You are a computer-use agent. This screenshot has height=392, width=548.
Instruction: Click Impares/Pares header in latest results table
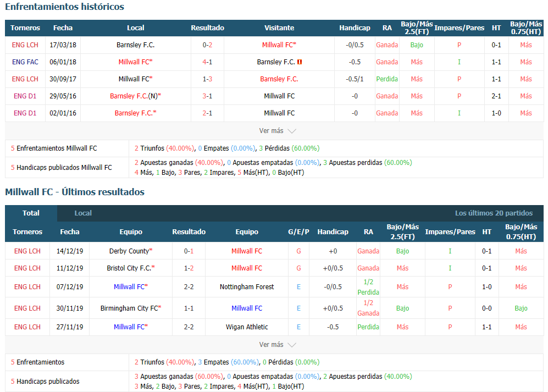coord(450,232)
